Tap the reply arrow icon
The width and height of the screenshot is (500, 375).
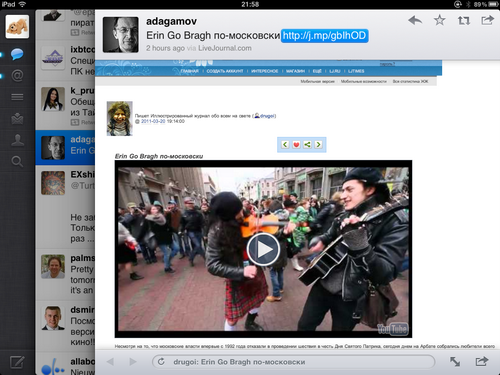coord(415,21)
